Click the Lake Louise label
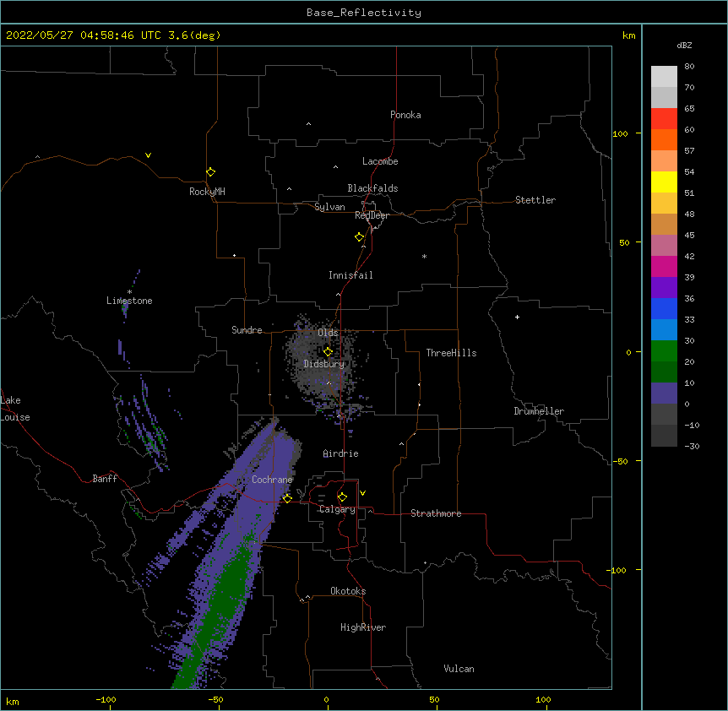This screenshot has height=711, width=728. (x=15, y=409)
